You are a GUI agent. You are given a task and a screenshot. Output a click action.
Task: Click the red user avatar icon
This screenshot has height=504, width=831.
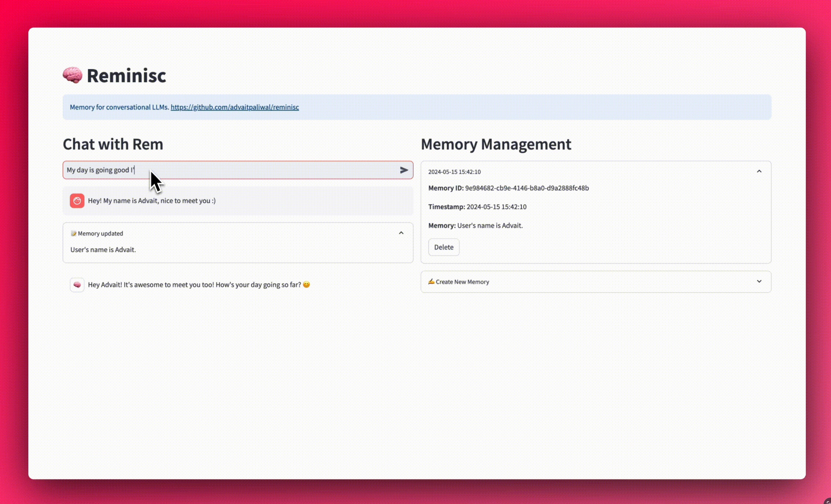pyautogui.click(x=77, y=201)
